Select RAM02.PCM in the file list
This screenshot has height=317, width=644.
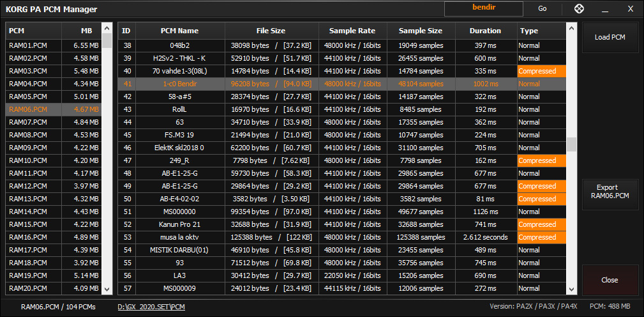coord(54,58)
